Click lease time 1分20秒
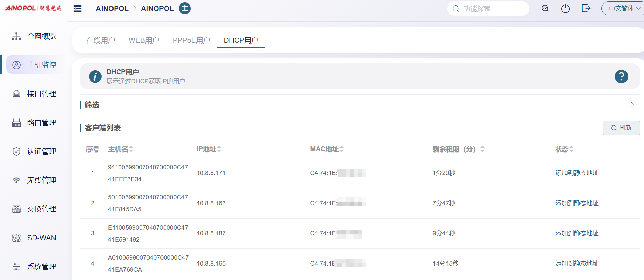The width and height of the screenshot is (644, 280). [444, 173]
